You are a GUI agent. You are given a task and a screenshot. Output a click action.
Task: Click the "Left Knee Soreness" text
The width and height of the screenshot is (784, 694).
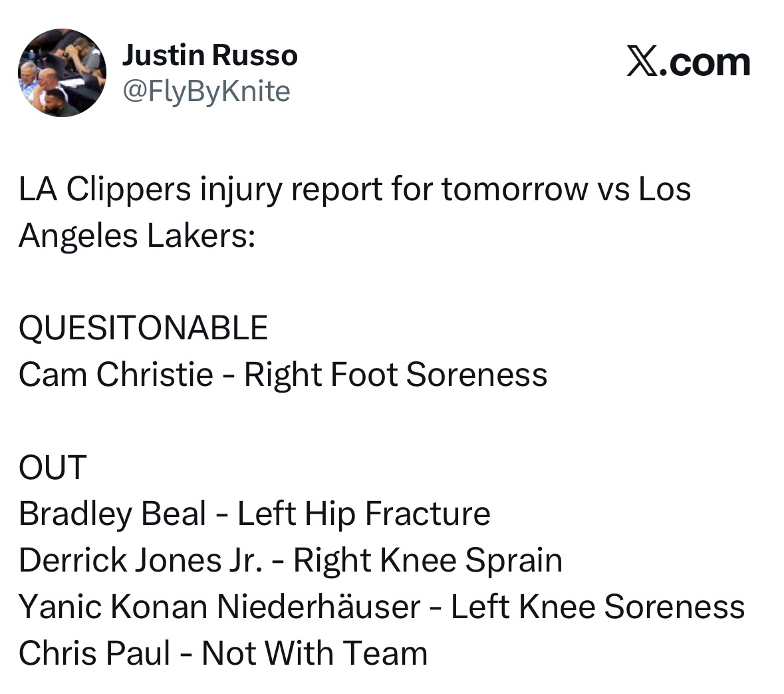point(598,607)
